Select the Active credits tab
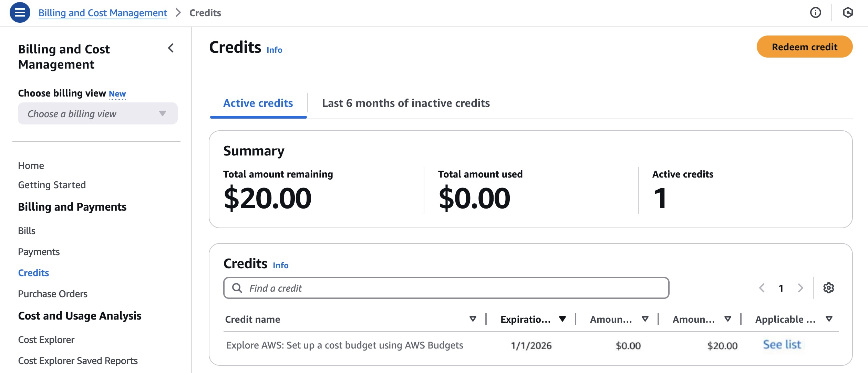This screenshot has width=868, height=373. pos(258,103)
